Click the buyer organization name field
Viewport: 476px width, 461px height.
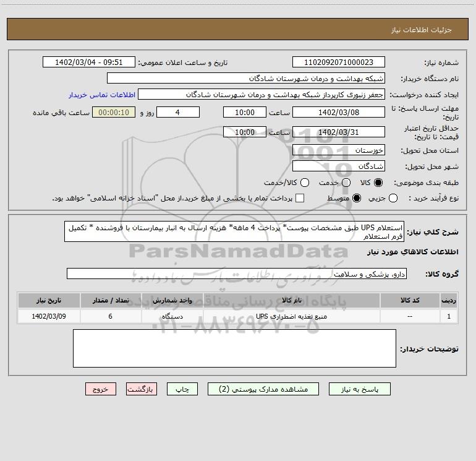[246, 78]
